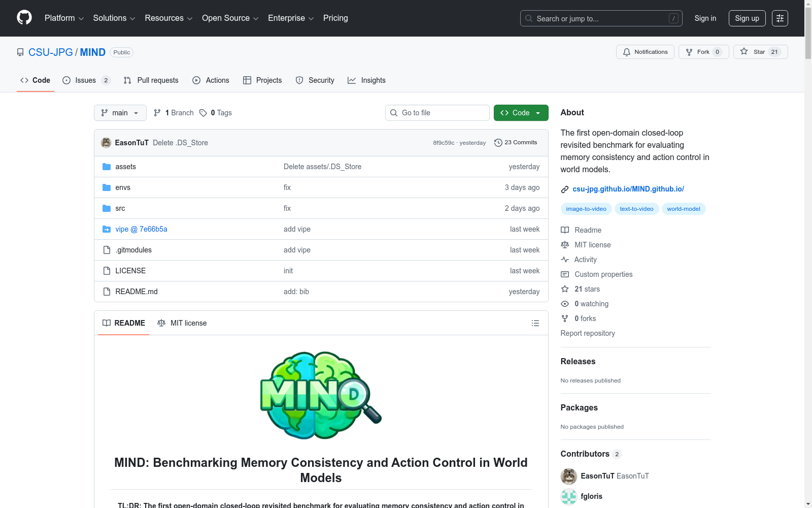
Task: Open the assets folder
Action: (x=125, y=167)
